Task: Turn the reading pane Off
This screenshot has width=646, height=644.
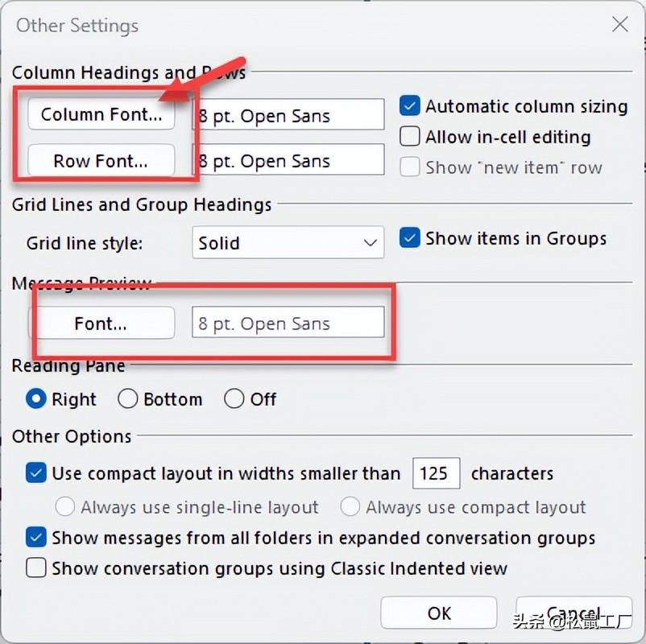Action: tap(234, 399)
